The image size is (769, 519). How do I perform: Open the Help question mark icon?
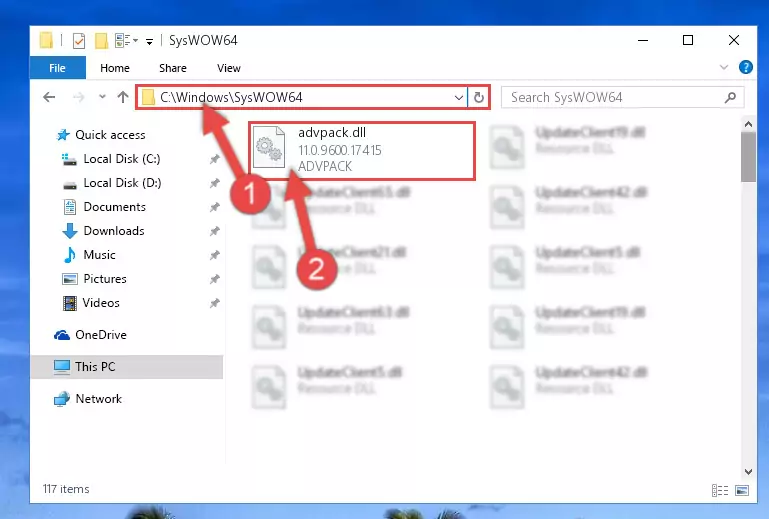pyautogui.click(x=745, y=67)
